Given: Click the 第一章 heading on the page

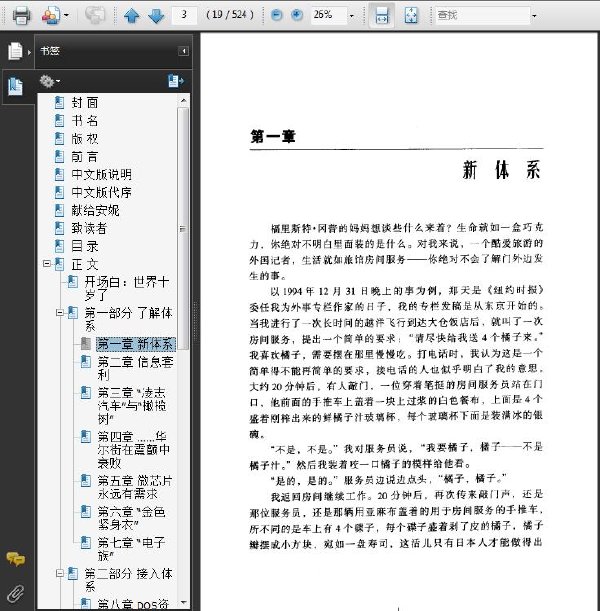Looking at the screenshot, I should (x=273, y=136).
